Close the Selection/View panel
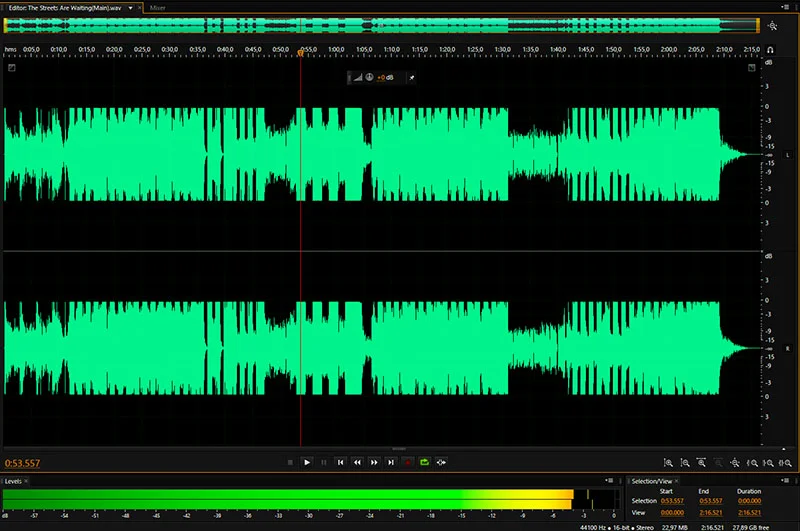Screen dimensions: 800x531 coord(677,481)
